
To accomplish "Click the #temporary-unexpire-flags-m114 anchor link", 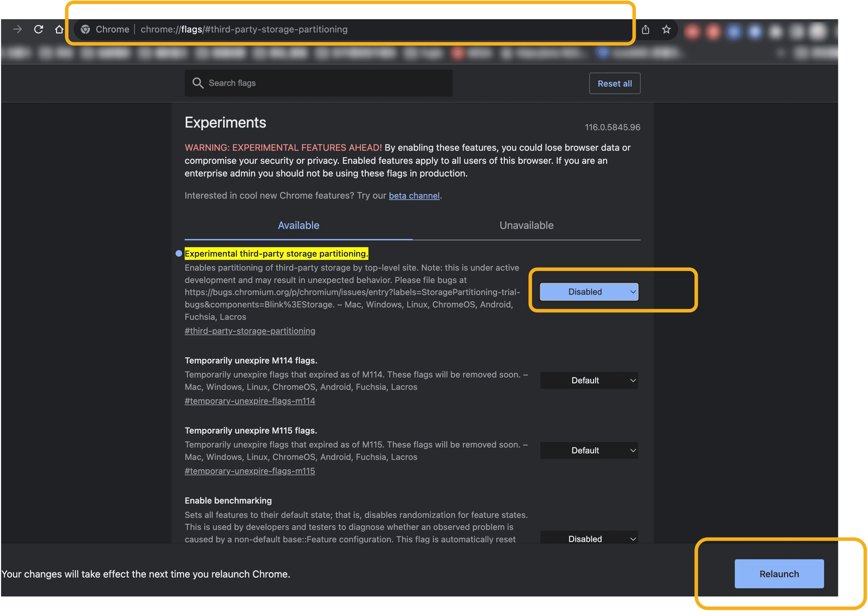I will [x=250, y=401].
